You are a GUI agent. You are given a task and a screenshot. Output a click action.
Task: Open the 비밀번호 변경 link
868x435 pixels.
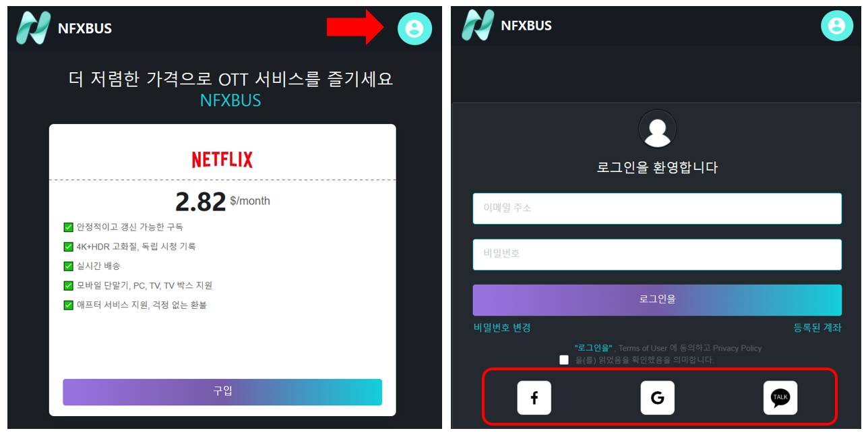coord(502,328)
